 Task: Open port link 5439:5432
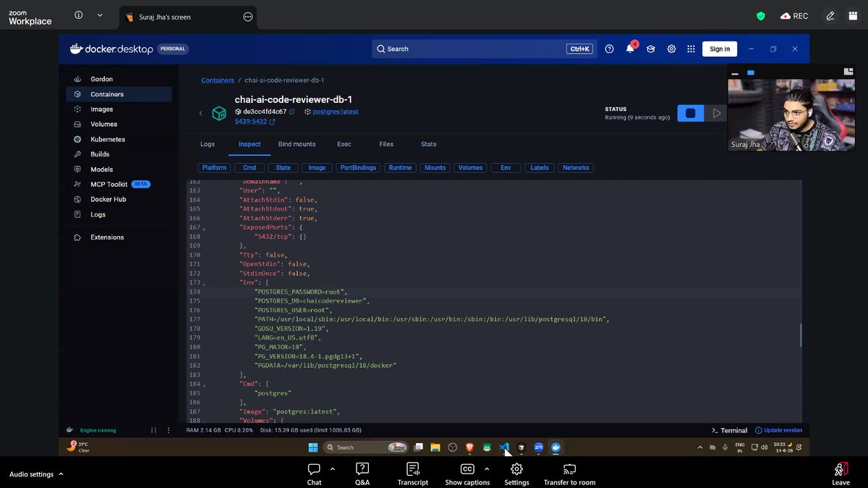click(252, 122)
